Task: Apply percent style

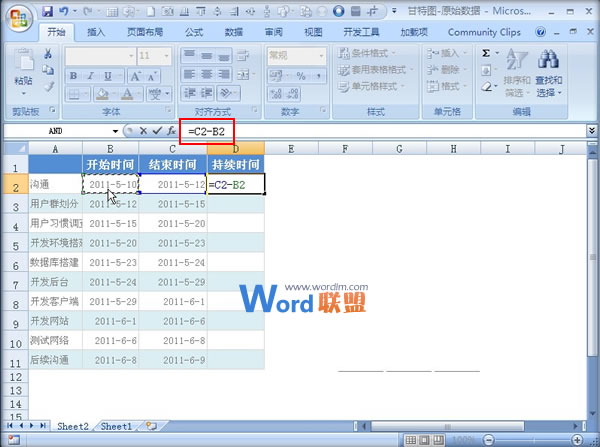Action: tap(301, 76)
